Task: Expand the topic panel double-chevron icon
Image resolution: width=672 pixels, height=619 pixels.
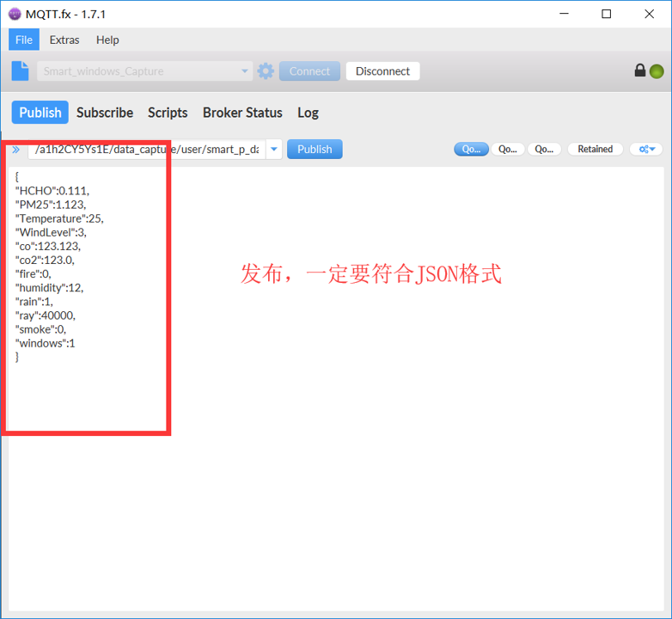Action: (x=15, y=150)
